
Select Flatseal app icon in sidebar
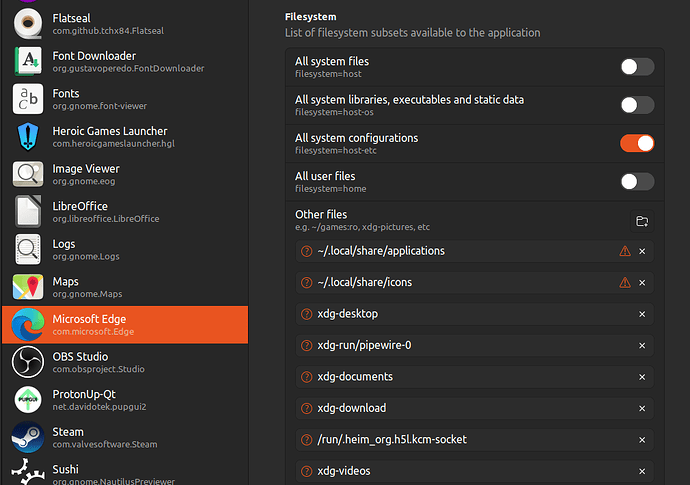28,23
